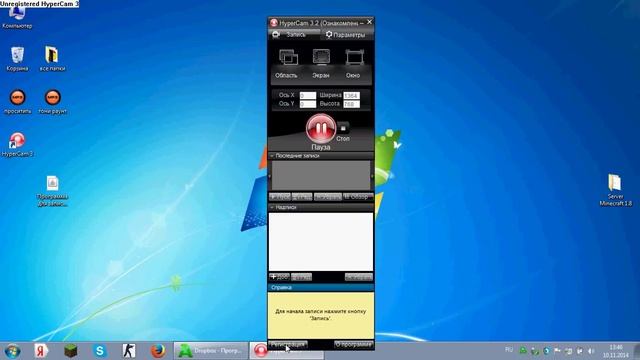Screen dimensions: 640x360
Task: Open Yandex browser from taskbar
Action: tap(41, 351)
